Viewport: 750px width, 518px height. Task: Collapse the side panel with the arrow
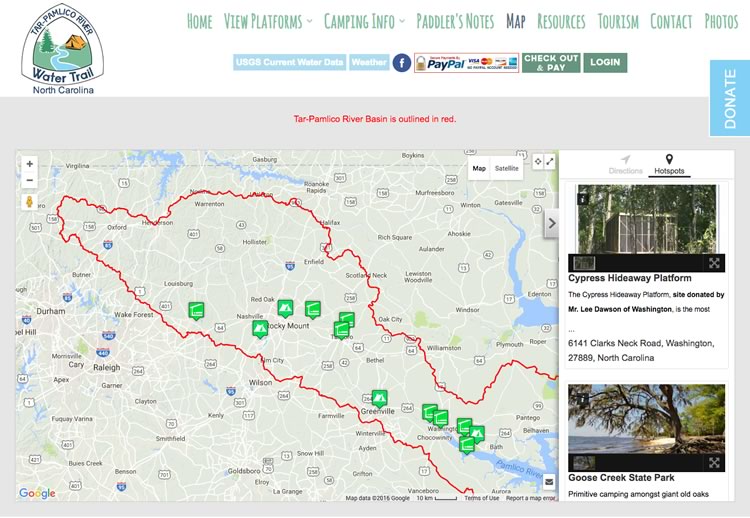coord(552,223)
